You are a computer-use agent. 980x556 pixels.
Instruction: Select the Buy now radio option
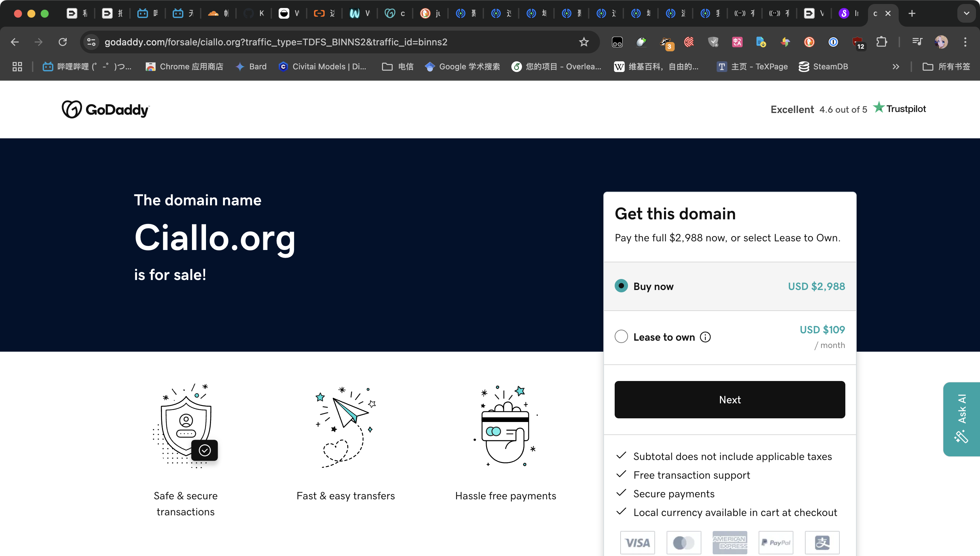pyautogui.click(x=621, y=286)
